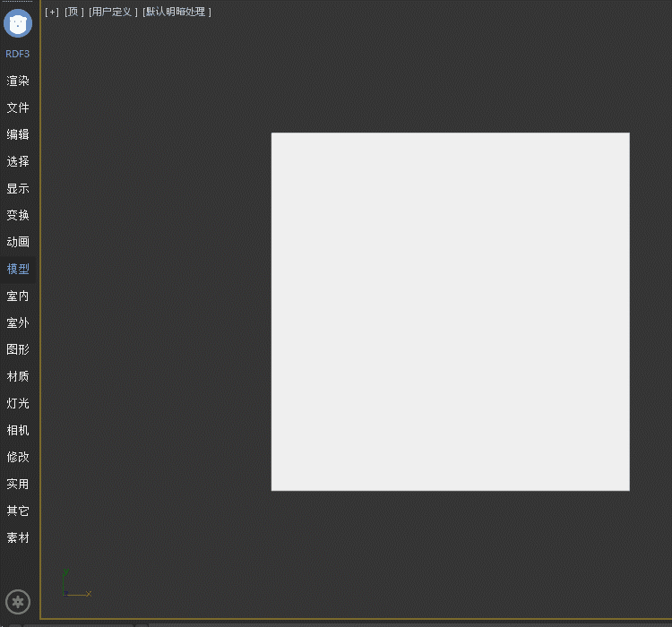672x627 pixels.
Task: Click the 修改 sidebar item
Action: (x=18, y=457)
